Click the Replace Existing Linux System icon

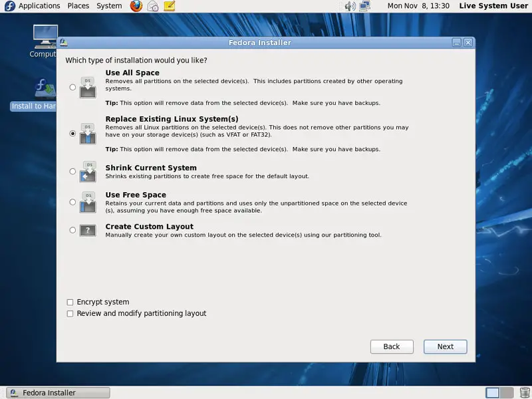[88, 134]
